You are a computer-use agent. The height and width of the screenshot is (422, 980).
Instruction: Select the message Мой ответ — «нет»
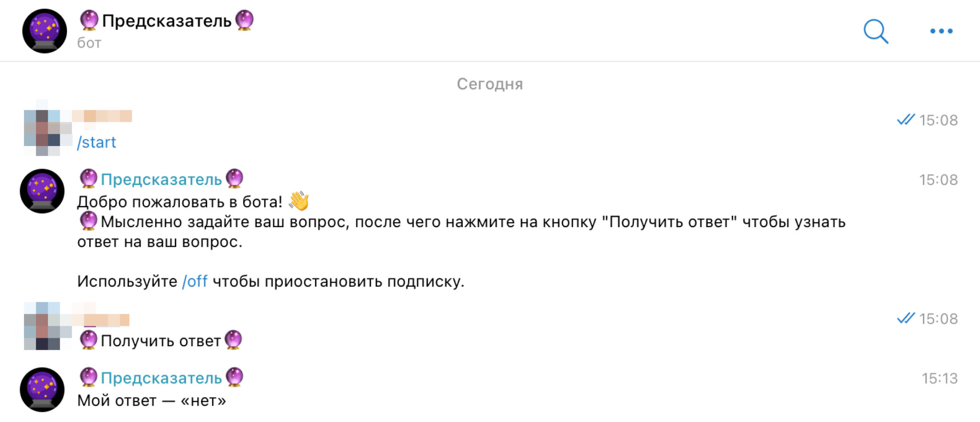pos(152,400)
